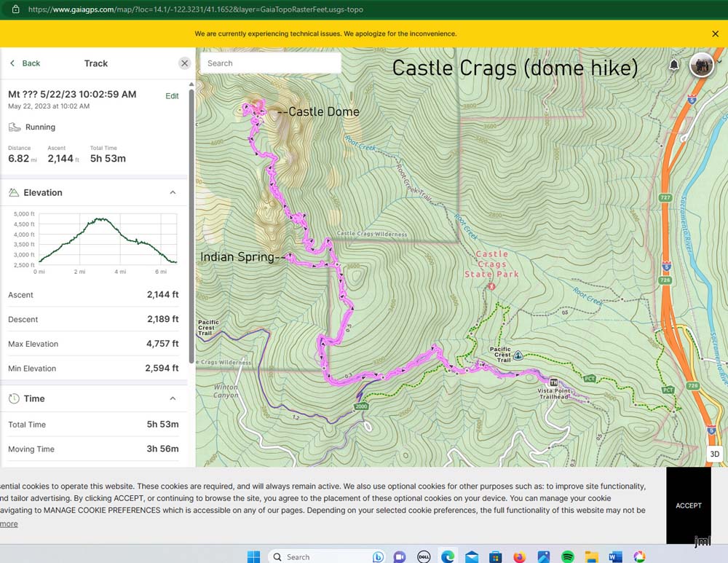Close the Track details panel

point(184,63)
